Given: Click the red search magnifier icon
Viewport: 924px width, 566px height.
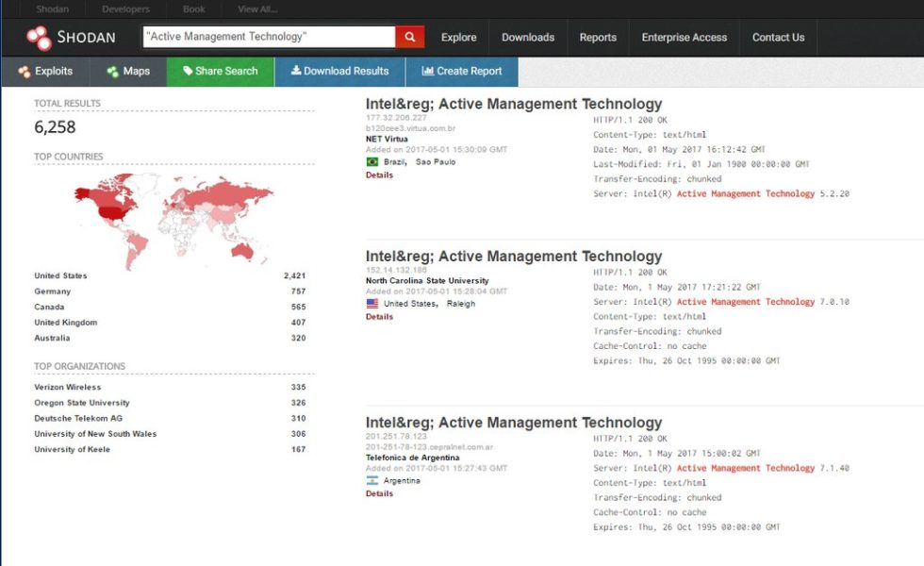Looking at the screenshot, I should tap(408, 37).
